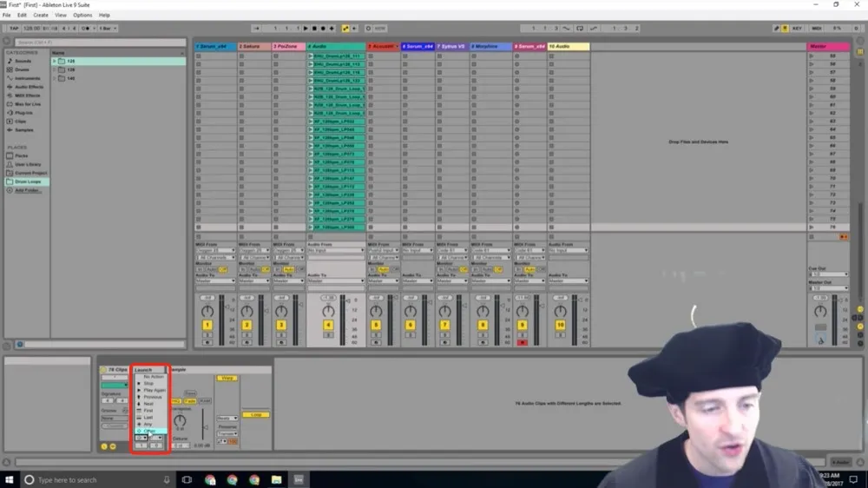Viewport: 868px width, 488px height.
Task: Toggle the KEY map mode button
Action: pos(797,29)
